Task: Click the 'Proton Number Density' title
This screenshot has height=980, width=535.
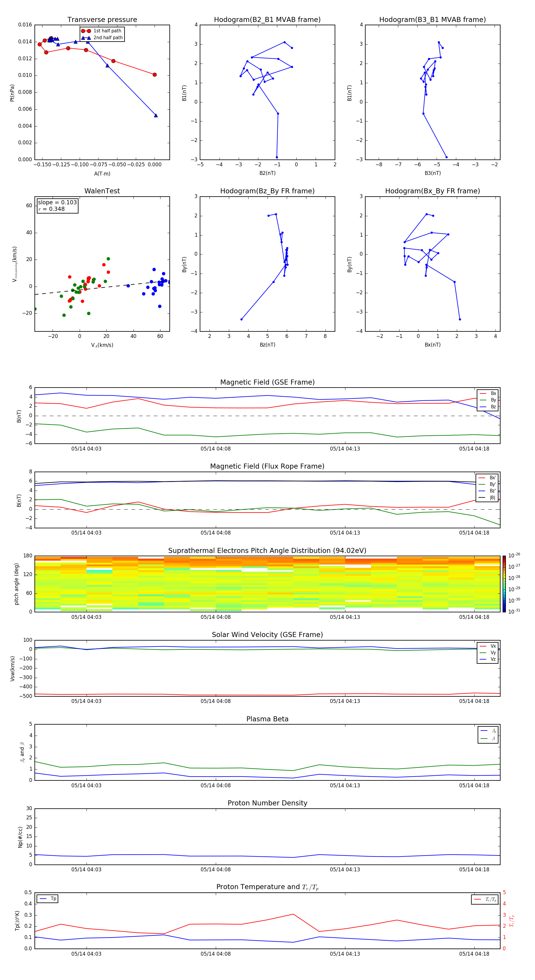Action: click(x=267, y=804)
